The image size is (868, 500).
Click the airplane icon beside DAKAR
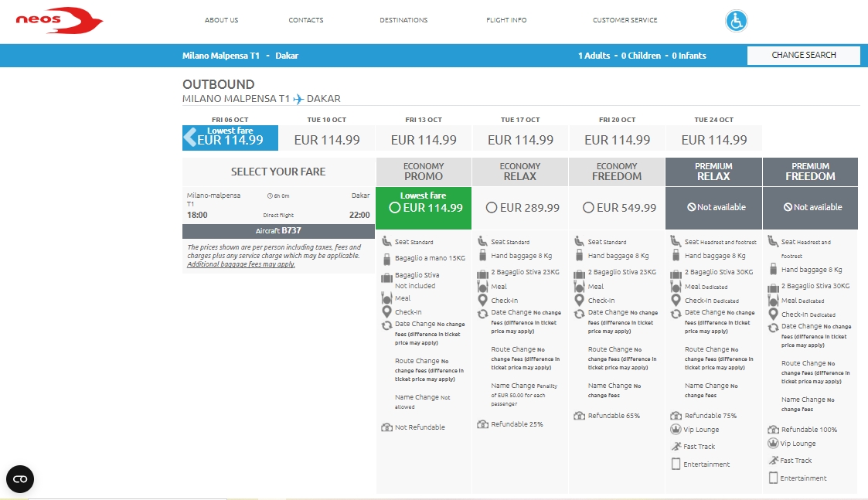pyautogui.click(x=298, y=99)
